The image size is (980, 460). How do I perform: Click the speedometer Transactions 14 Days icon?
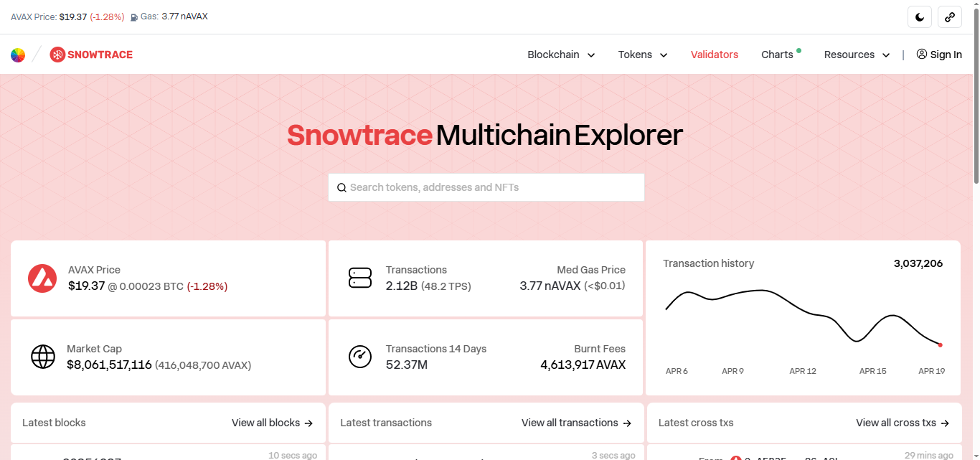click(x=360, y=357)
